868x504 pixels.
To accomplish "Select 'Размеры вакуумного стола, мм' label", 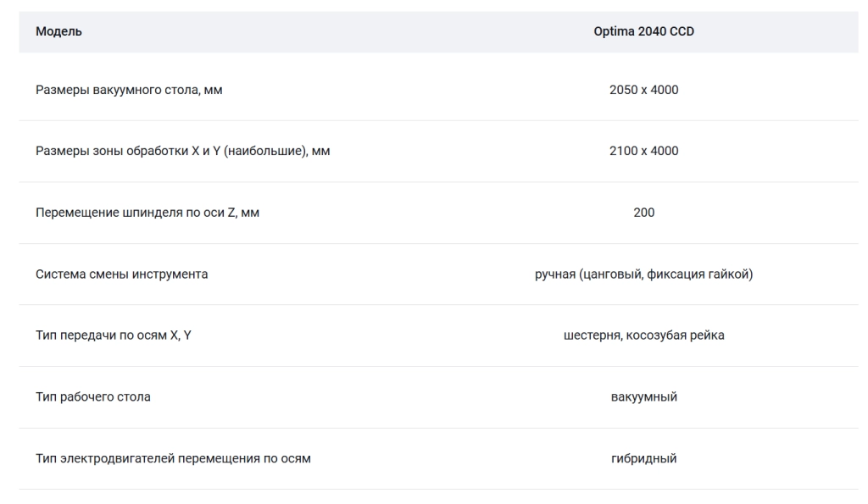I will coord(129,90).
